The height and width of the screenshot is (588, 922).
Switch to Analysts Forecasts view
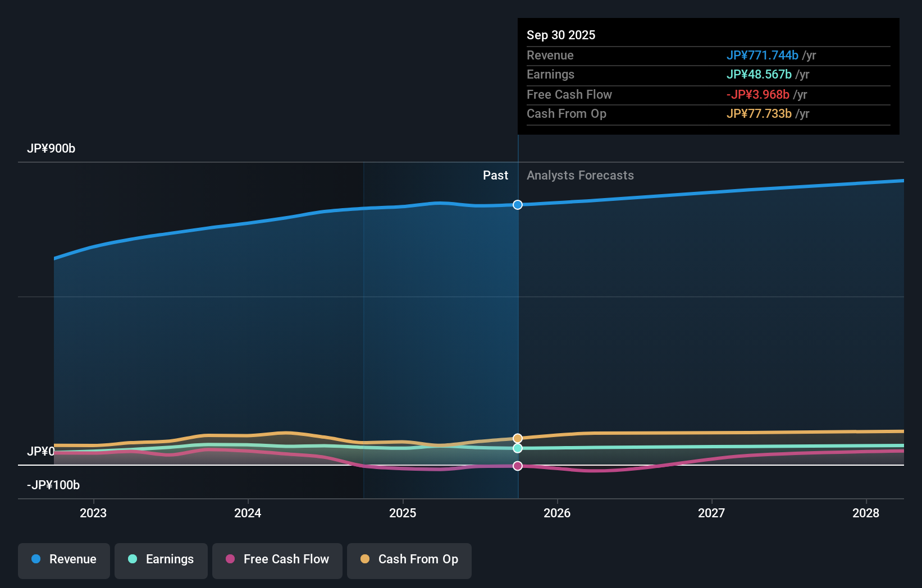pyautogui.click(x=581, y=175)
